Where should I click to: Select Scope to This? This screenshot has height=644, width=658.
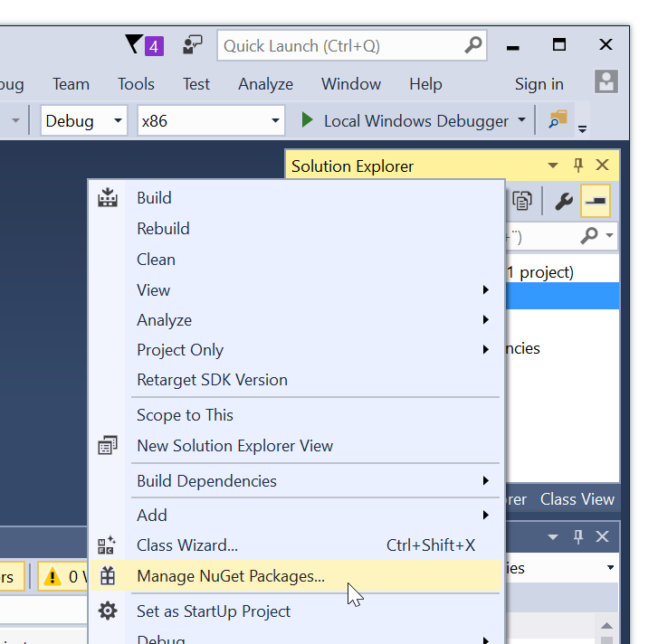295,415
